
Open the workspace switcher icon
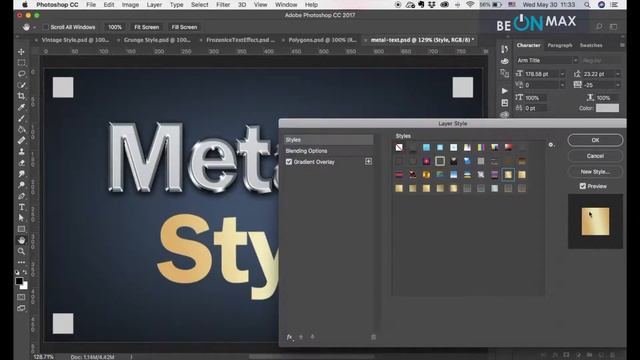click(x=613, y=27)
